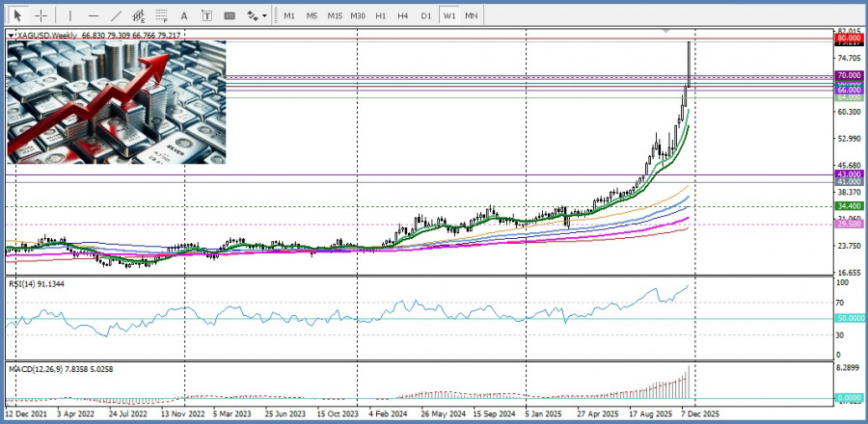The width and height of the screenshot is (868, 424).
Task: Click the H4 timeframe button
Action: (x=403, y=15)
